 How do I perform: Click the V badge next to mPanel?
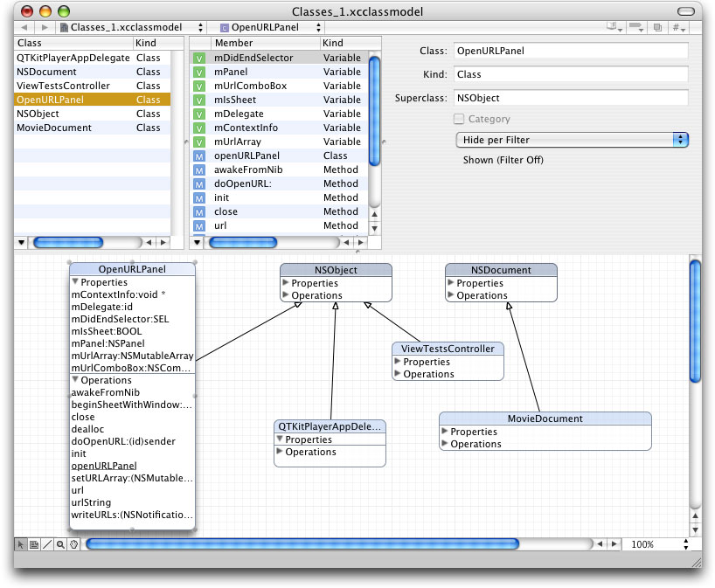(x=198, y=72)
